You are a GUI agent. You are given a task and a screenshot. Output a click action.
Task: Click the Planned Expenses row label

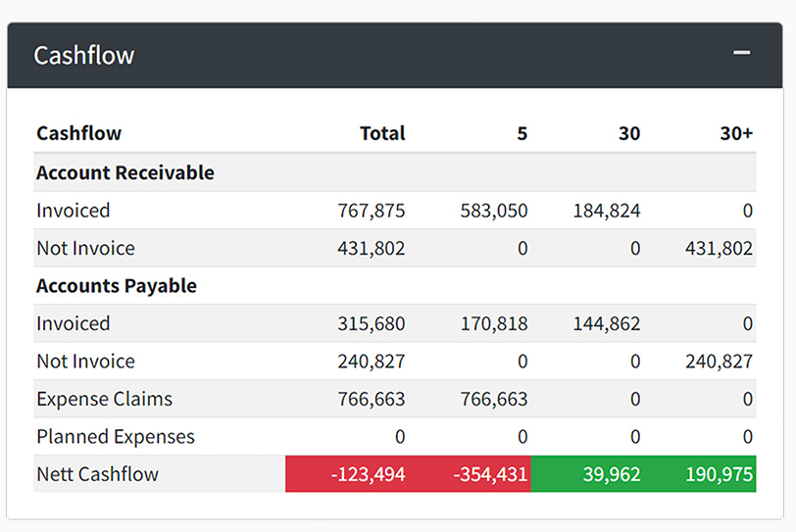tap(116, 437)
